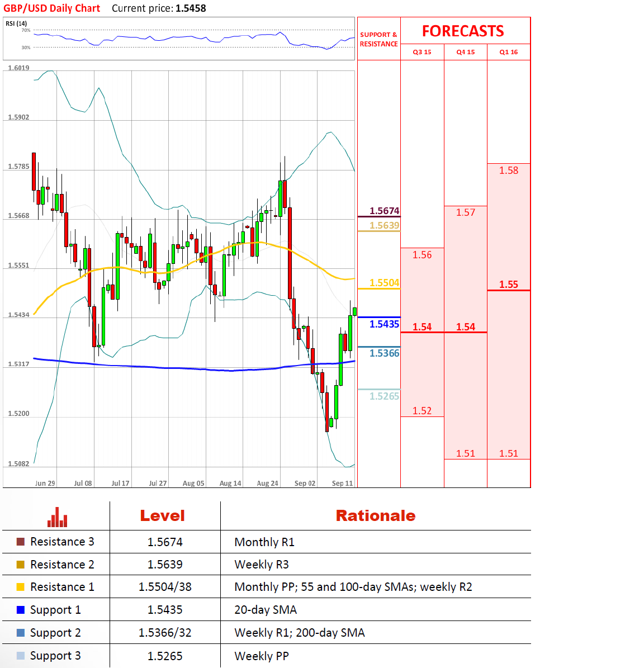Viewport: 644px width, 668px height.
Task: Click the Support 2 steel blue swatch
Action: [x=21, y=633]
